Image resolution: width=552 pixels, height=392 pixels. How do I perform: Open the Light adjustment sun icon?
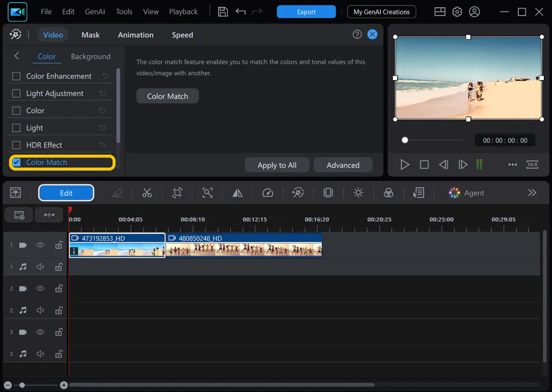(x=358, y=193)
